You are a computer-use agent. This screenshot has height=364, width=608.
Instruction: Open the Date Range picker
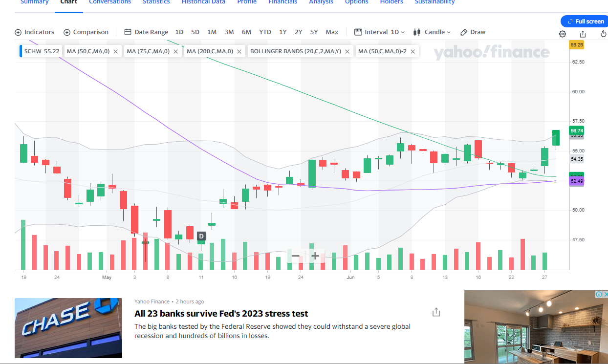click(146, 32)
